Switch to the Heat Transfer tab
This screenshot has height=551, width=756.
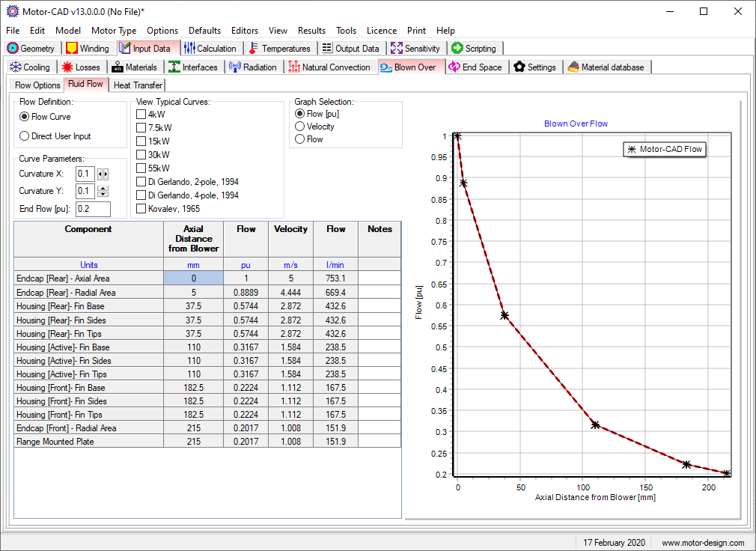(138, 85)
